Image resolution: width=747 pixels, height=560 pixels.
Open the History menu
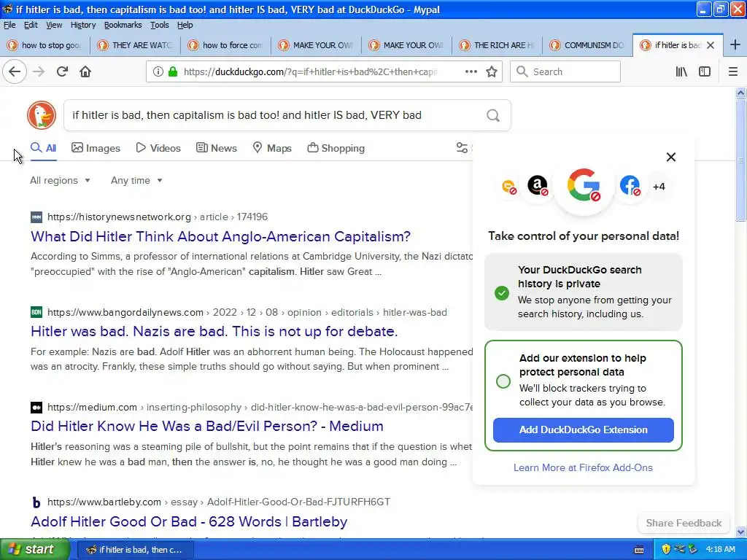tap(83, 25)
